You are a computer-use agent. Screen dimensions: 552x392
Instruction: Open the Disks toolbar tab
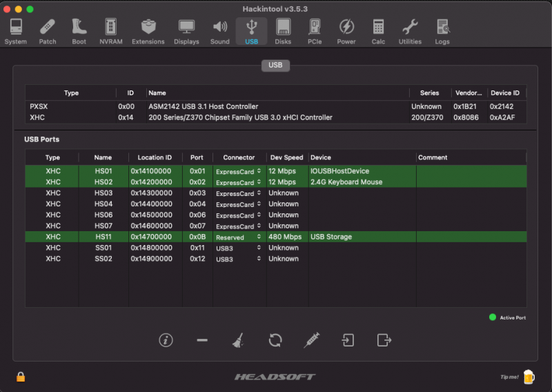[x=283, y=32]
